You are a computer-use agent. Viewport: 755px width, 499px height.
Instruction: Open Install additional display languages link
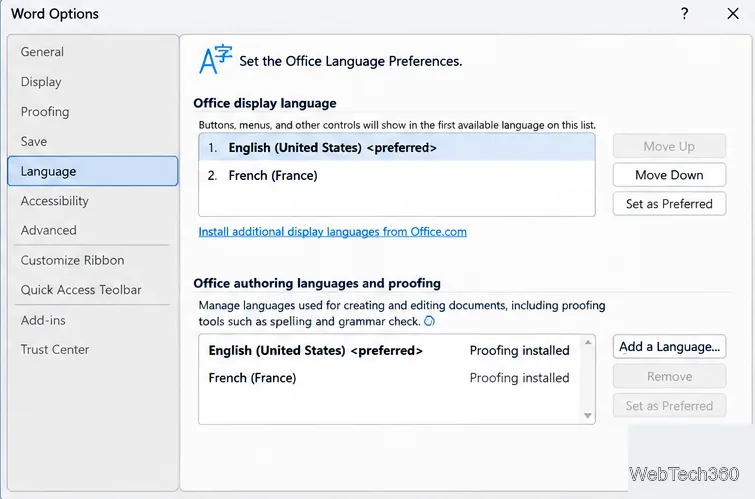click(333, 232)
